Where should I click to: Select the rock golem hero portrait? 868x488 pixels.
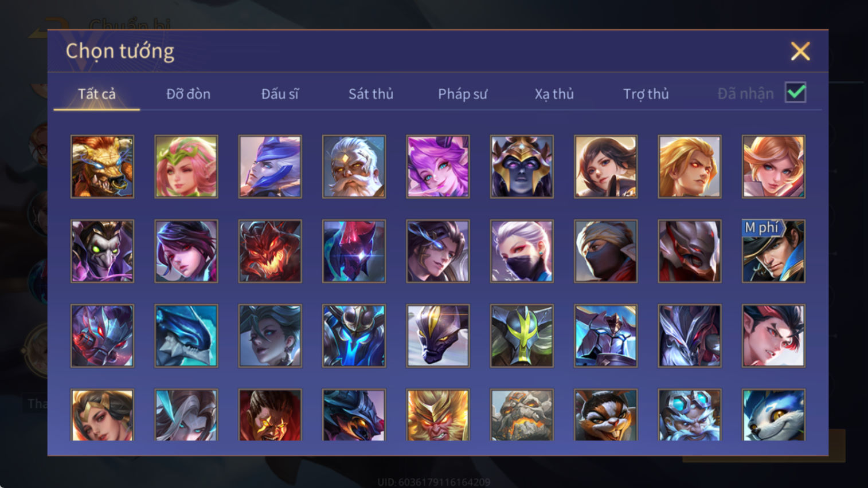(522, 415)
